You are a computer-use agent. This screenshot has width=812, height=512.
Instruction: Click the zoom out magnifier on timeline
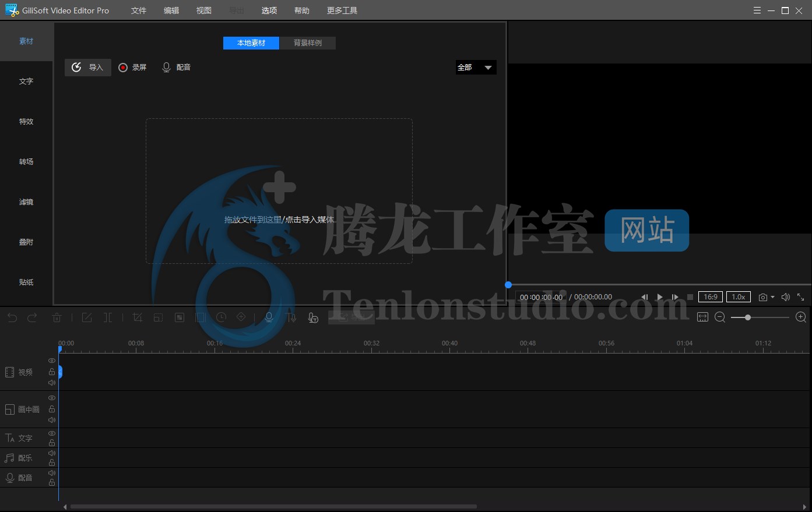pos(720,317)
